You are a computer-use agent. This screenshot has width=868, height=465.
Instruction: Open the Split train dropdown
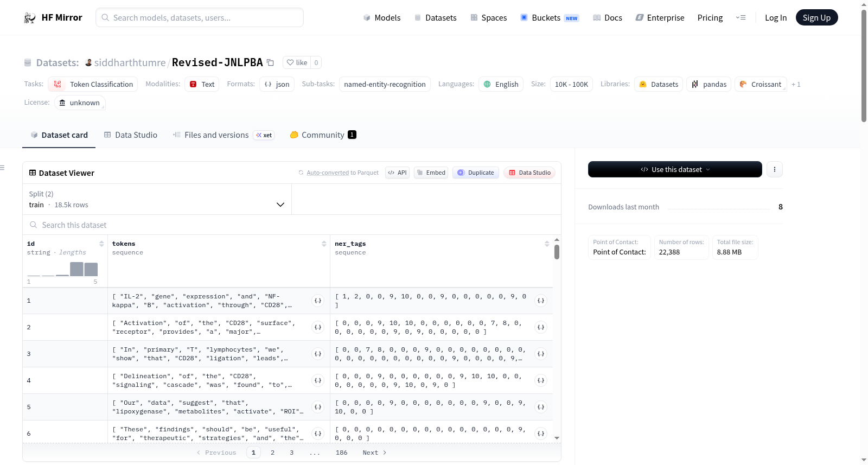pyautogui.click(x=157, y=199)
